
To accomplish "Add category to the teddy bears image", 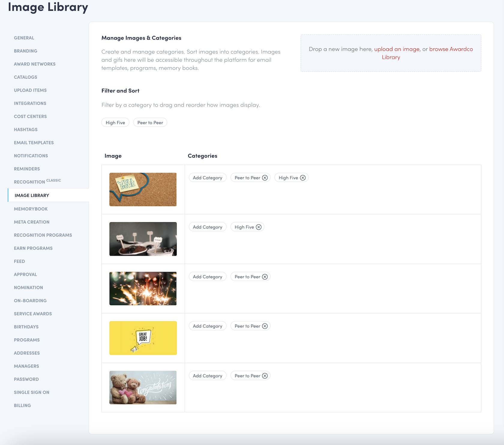I will point(207,376).
